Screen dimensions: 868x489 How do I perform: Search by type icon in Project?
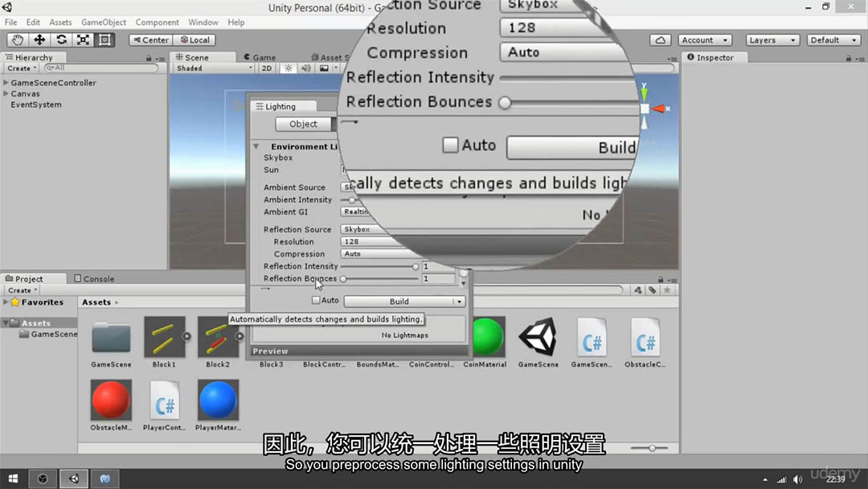point(637,290)
